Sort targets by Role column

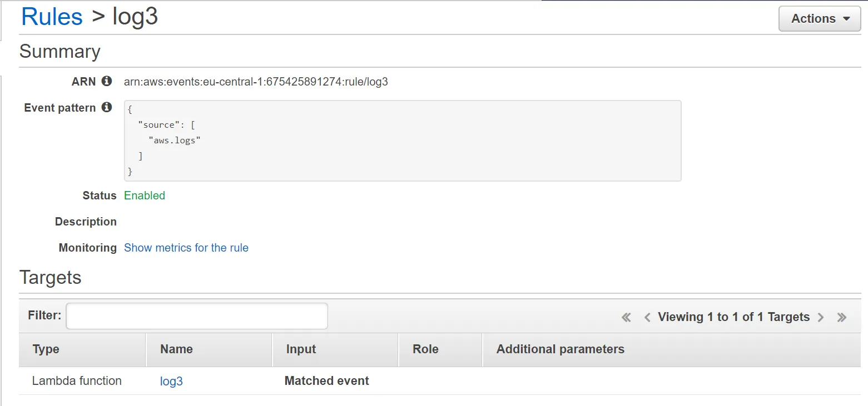425,349
